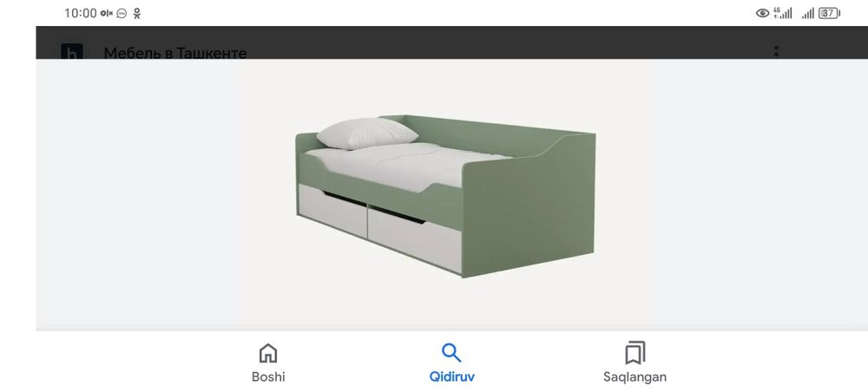Tap the battery indicator showing 37

(x=829, y=13)
